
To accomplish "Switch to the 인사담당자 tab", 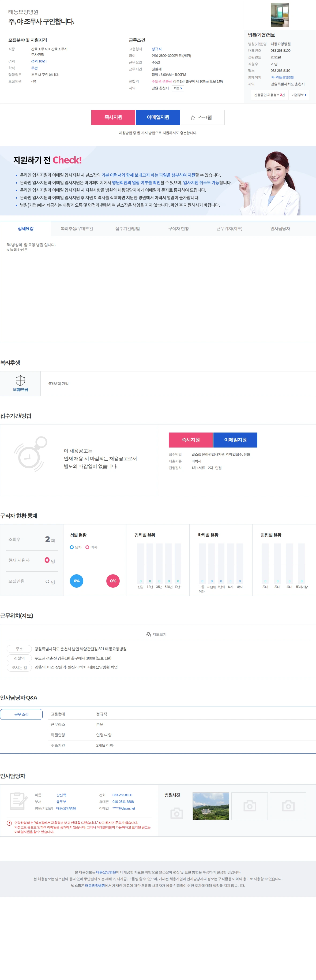I will pos(280,229).
